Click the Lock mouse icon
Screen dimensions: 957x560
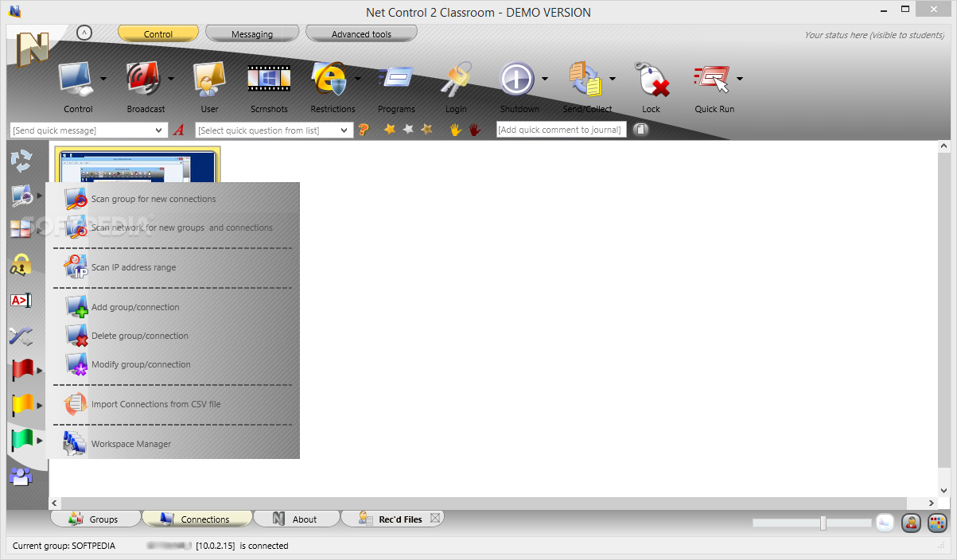pyautogui.click(x=651, y=80)
